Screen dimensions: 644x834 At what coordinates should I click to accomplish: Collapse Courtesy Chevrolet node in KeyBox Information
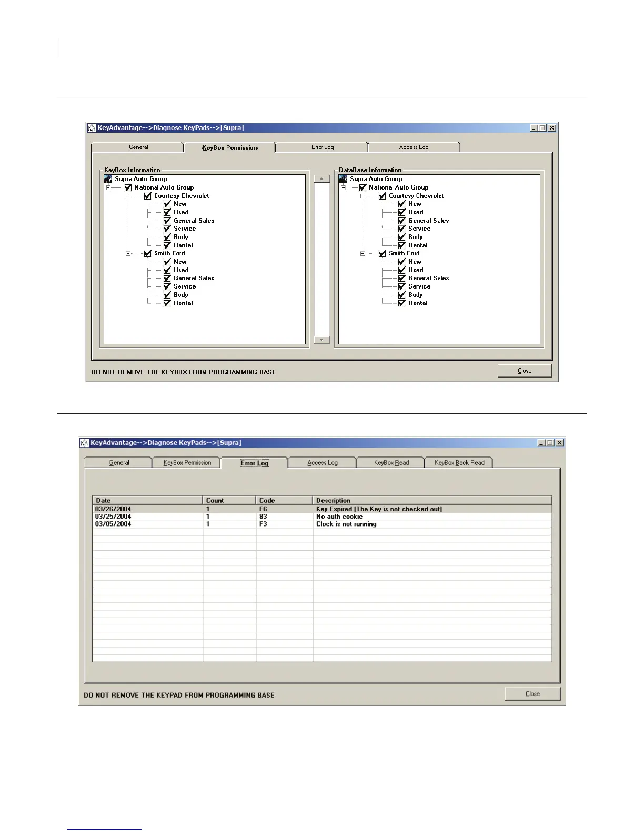tap(128, 196)
